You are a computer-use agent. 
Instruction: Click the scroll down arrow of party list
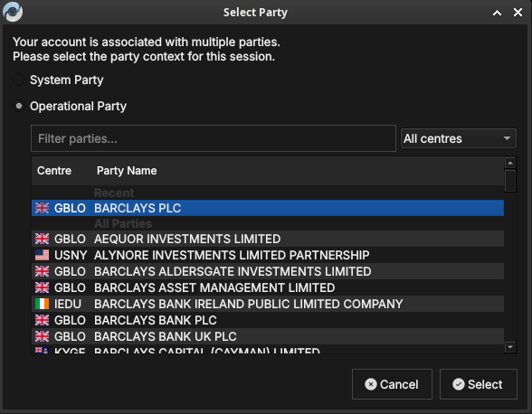point(510,347)
